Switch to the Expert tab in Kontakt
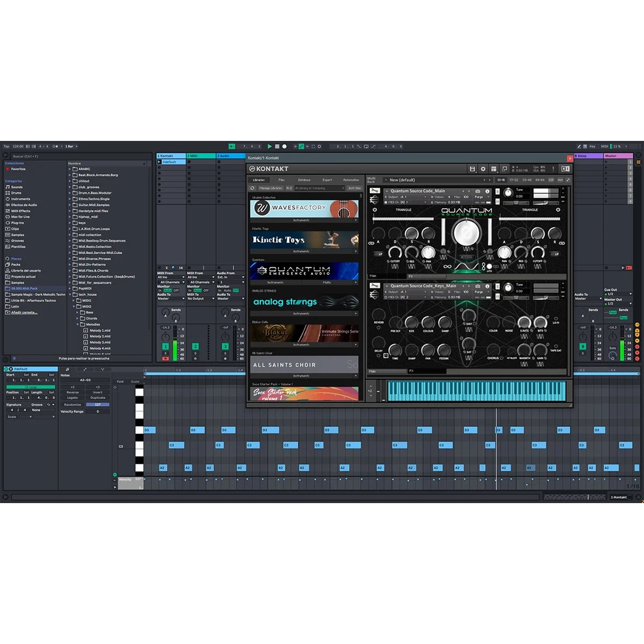The height and width of the screenshot is (644, 644). (x=327, y=180)
